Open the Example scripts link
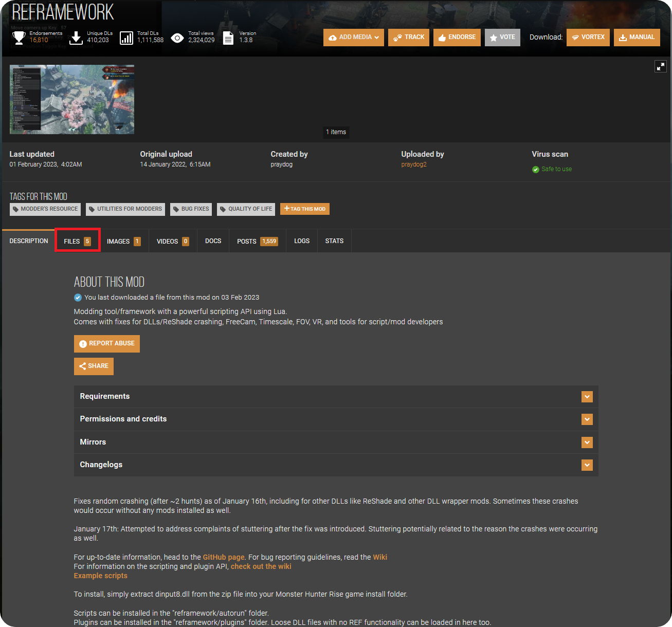 pyautogui.click(x=101, y=576)
